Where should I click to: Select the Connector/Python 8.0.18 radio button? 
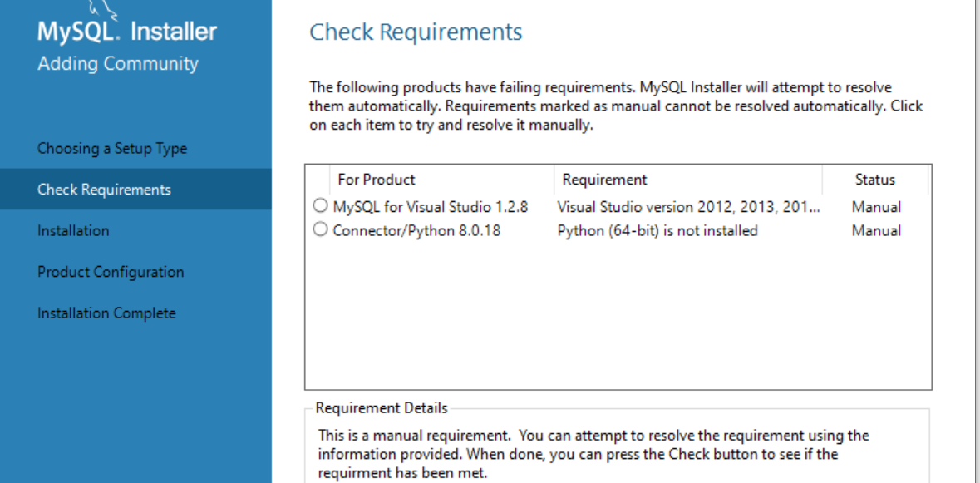click(x=320, y=230)
